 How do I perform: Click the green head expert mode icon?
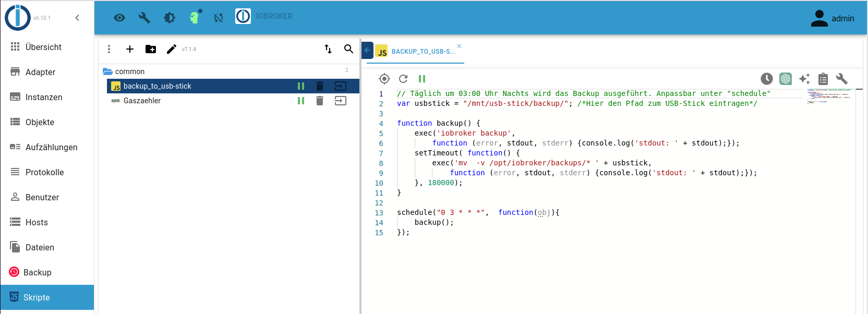pos(195,17)
